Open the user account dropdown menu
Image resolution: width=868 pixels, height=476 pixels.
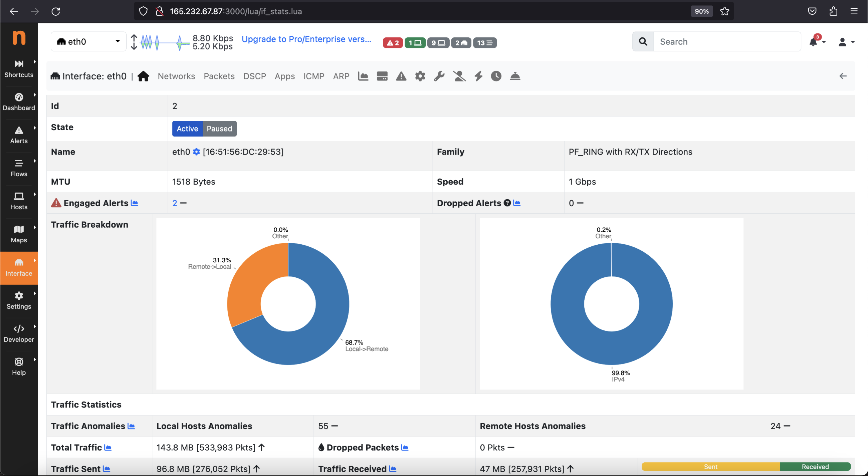pyautogui.click(x=845, y=42)
